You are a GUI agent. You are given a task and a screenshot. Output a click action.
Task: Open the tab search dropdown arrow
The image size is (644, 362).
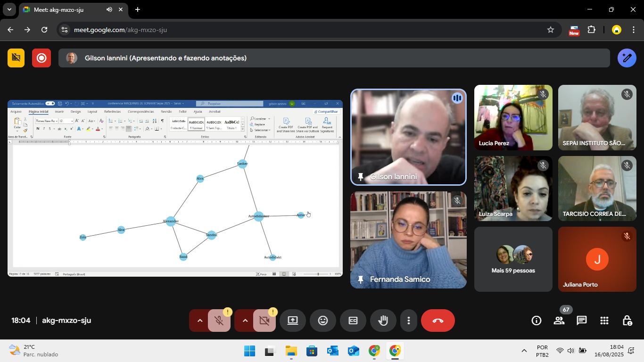click(x=9, y=9)
